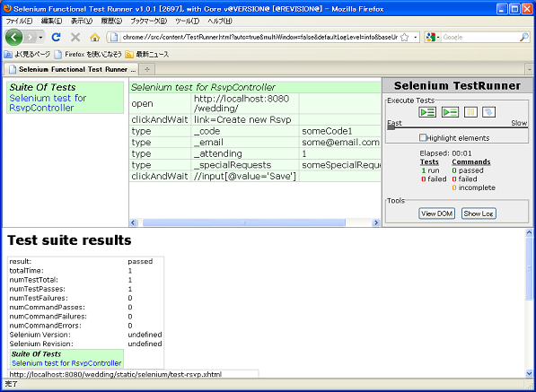Open the 最新ニュース feed bookmark

pos(147,55)
